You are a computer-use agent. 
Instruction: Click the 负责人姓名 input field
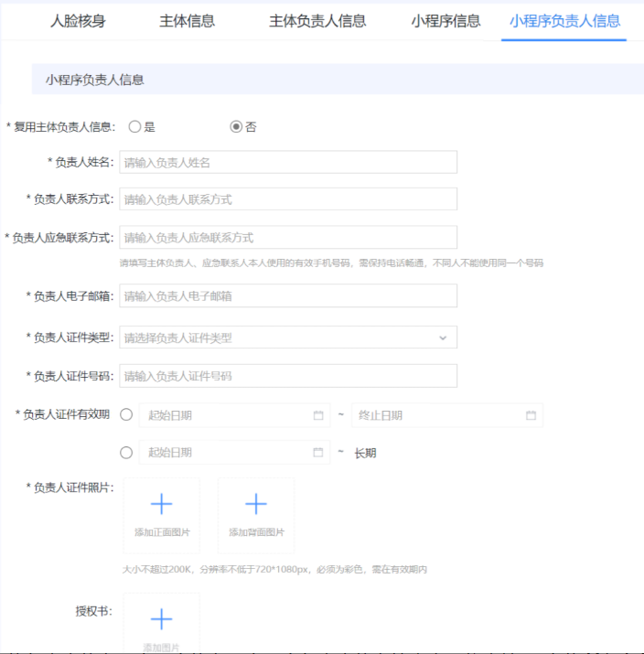click(288, 162)
